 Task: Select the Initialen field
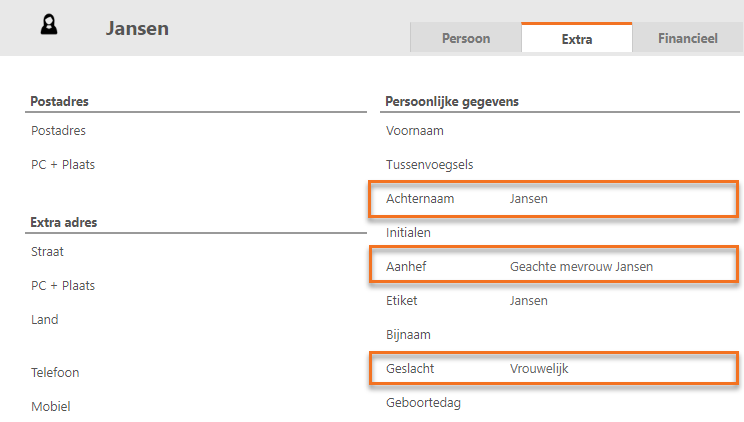(x=553, y=232)
